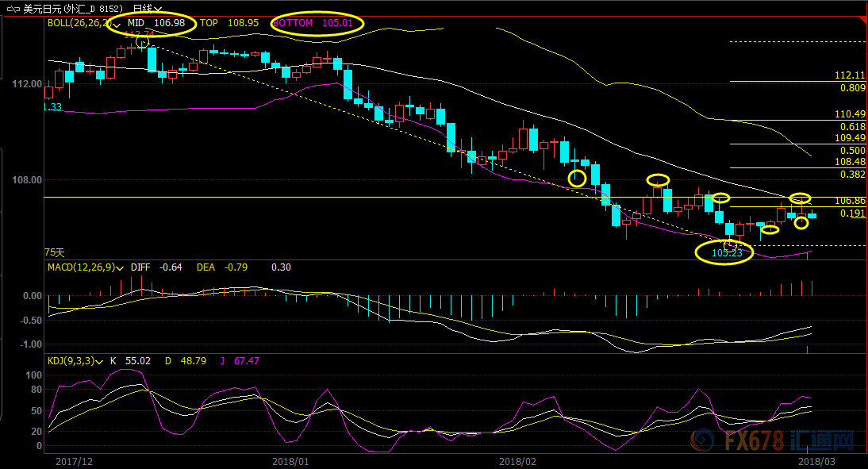Open the 日线 timeframe dropdown
The image size is (868, 469).
pos(148,9)
